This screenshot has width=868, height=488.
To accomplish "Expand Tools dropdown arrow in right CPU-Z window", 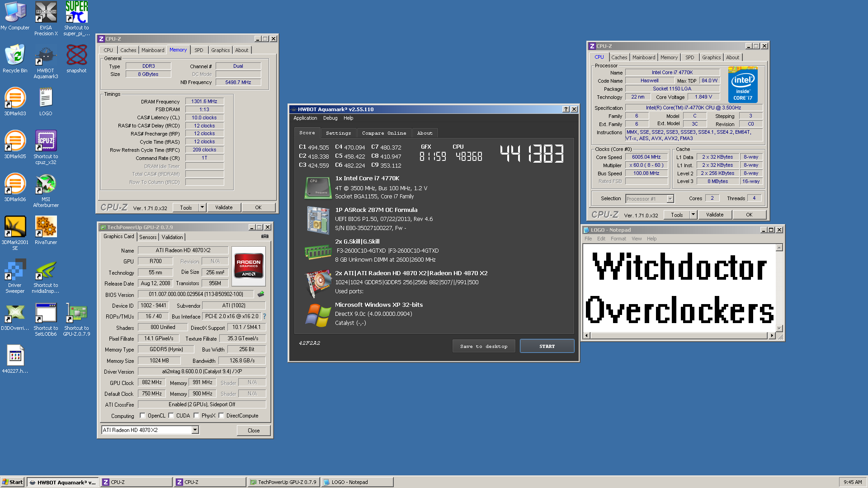I will 693,215.
